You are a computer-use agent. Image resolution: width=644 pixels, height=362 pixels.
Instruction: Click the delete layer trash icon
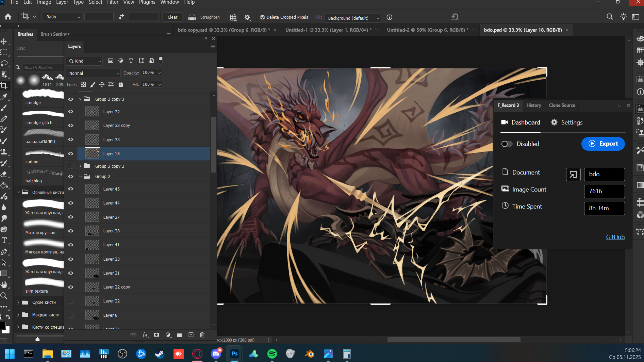pyautogui.click(x=202, y=335)
